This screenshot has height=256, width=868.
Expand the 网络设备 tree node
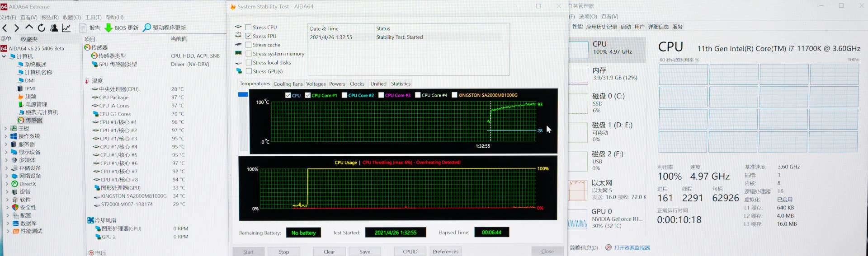click(6, 176)
